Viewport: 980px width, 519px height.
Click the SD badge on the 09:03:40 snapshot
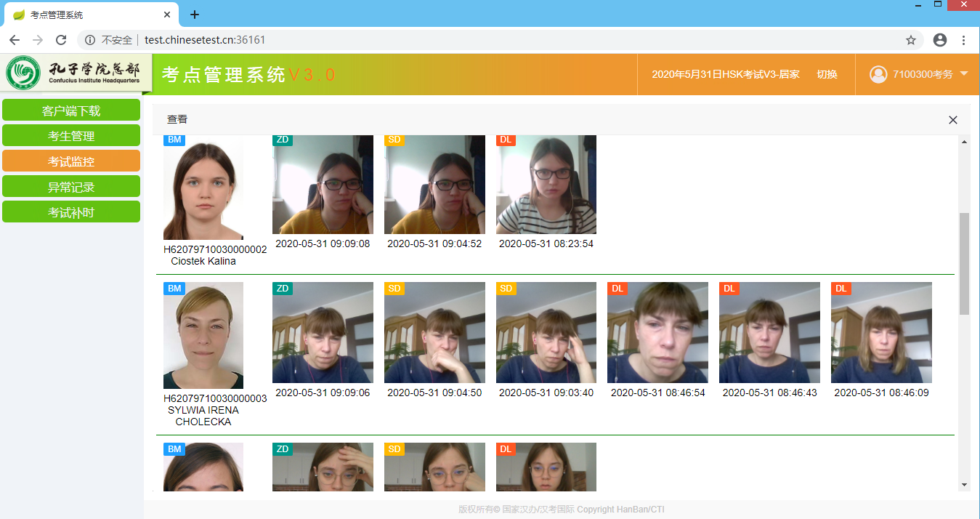click(x=506, y=289)
